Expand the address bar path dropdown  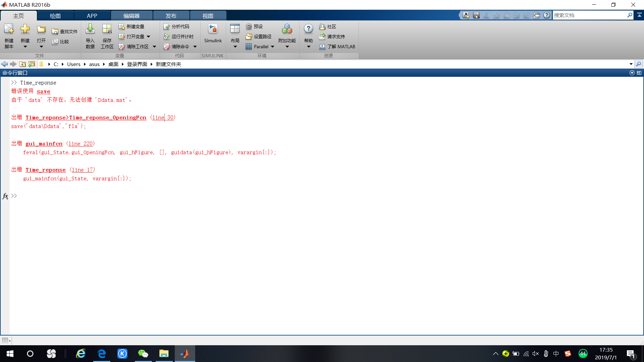click(631, 64)
